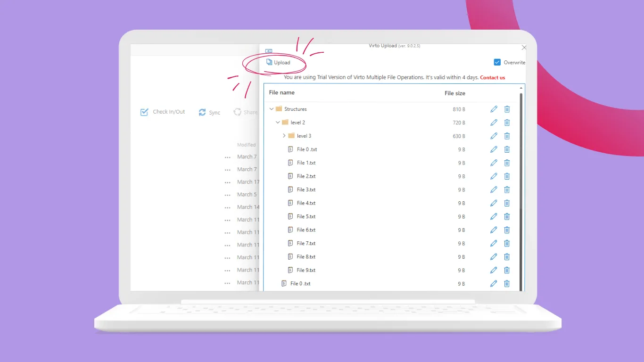The height and width of the screenshot is (362, 644).
Task: Open the Contact us link
Action: (x=492, y=77)
